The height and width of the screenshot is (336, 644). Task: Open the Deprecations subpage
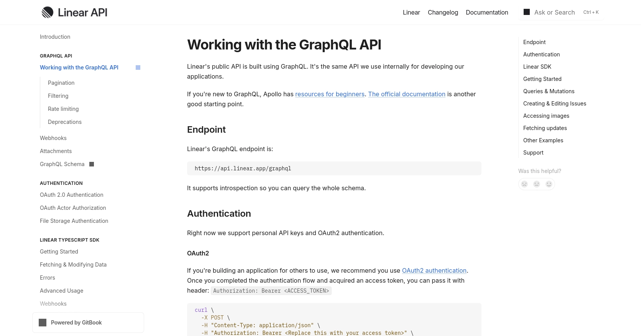[x=65, y=122]
